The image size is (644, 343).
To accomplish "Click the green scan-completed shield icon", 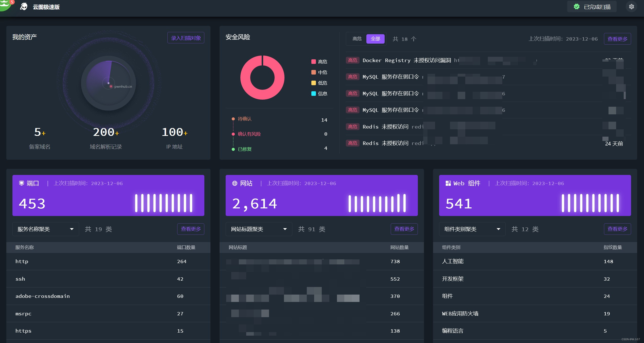I will pos(577,7).
